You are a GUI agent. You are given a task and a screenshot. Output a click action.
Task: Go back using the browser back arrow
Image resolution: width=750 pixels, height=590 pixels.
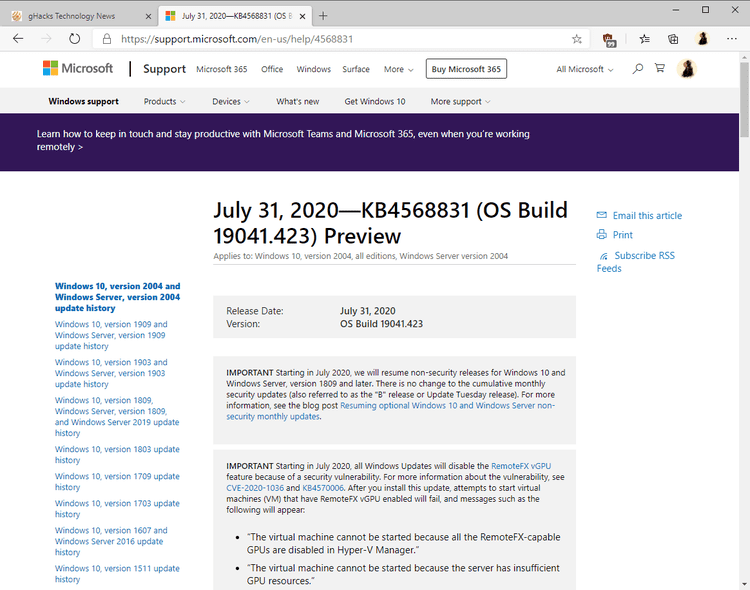point(18,39)
